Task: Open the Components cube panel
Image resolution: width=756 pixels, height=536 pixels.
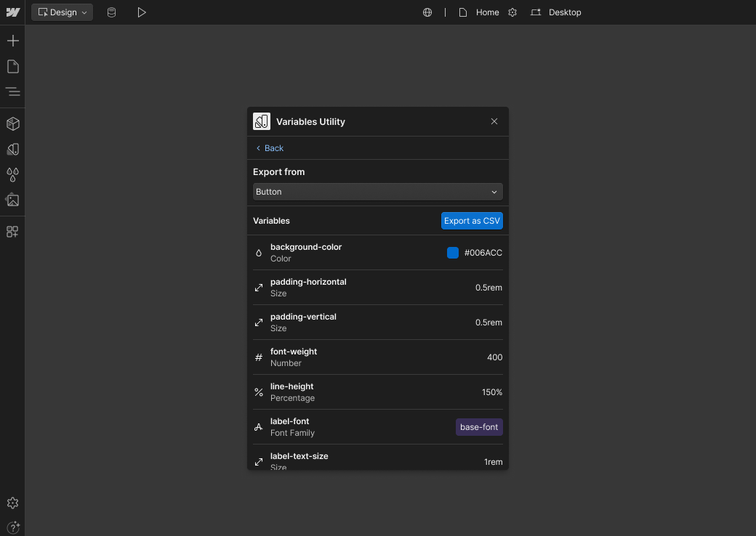Action: [13, 123]
